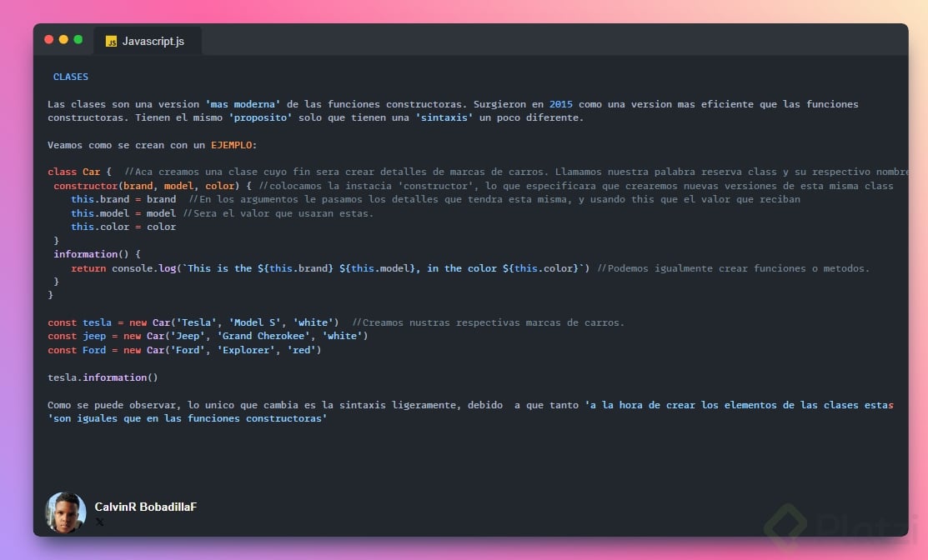Image resolution: width=928 pixels, height=560 pixels.
Task: Click the green maximize window dot
Action: click(x=78, y=40)
